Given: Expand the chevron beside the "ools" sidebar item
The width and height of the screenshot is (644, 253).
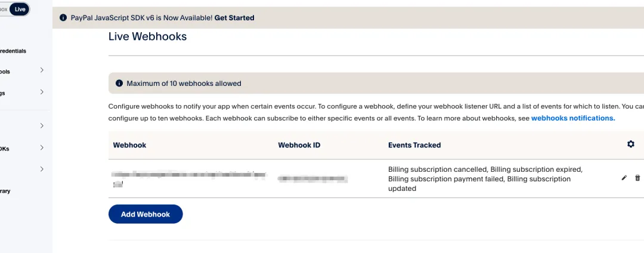Looking at the screenshot, I should (x=42, y=70).
